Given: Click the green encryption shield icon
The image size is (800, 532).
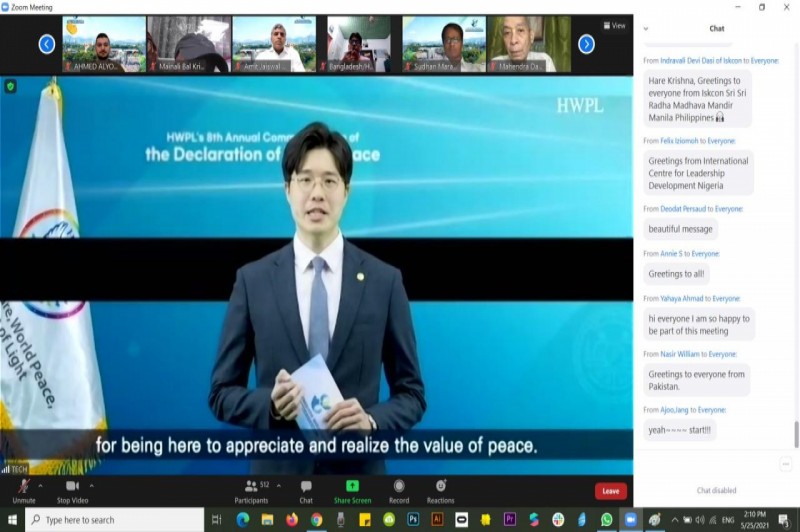Looking at the screenshot, I should coord(11,87).
